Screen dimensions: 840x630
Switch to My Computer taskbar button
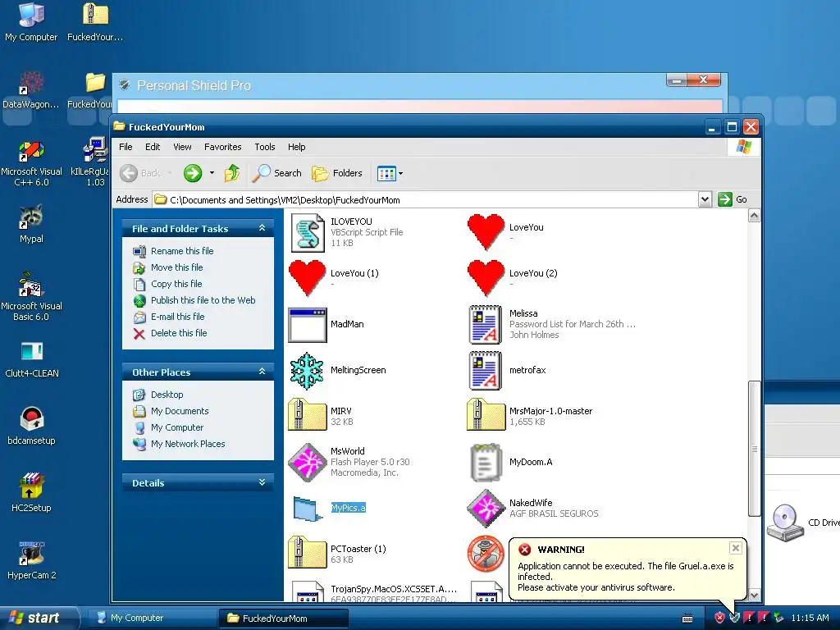click(x=151, y=618)
